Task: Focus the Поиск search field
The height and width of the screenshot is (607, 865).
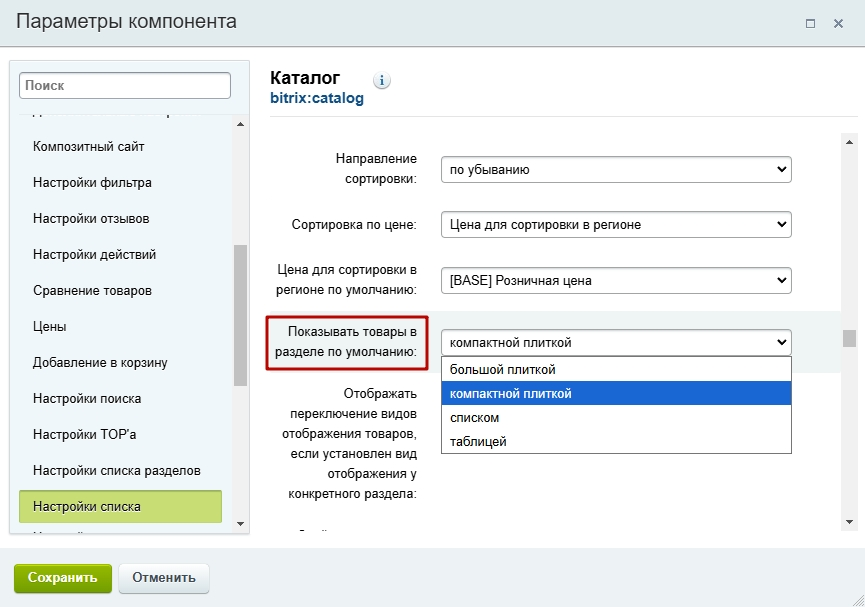Action: click(125, 86)
